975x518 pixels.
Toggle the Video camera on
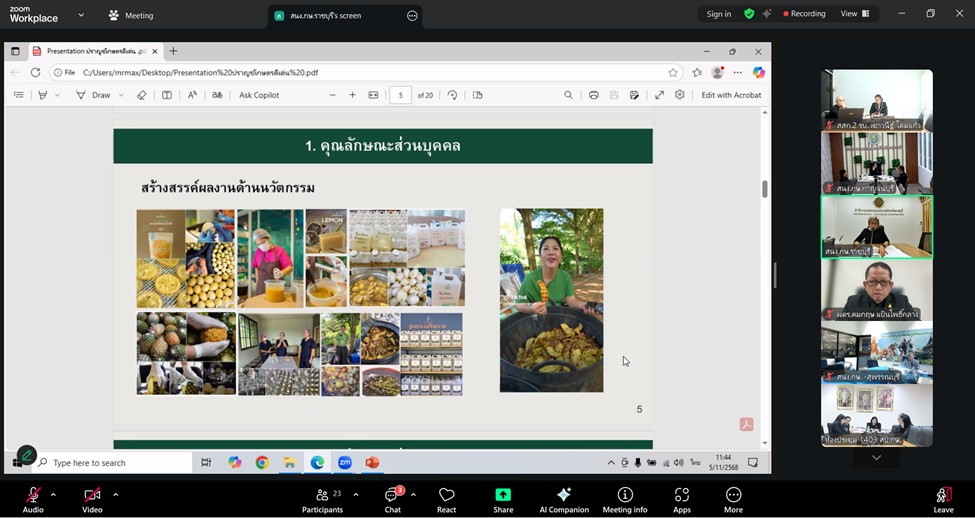92,499
